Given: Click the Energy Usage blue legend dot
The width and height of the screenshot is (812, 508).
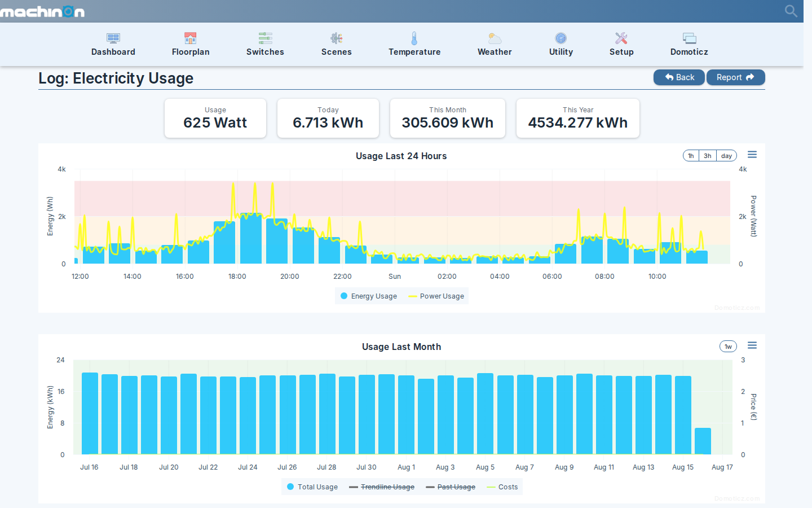Looking at the screenshot, I should tap(344, 296).
